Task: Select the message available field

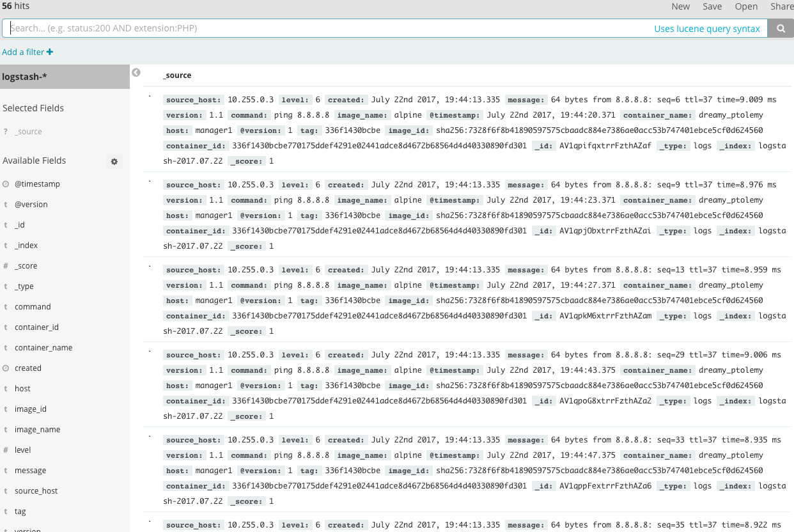Action: [30, 471]
